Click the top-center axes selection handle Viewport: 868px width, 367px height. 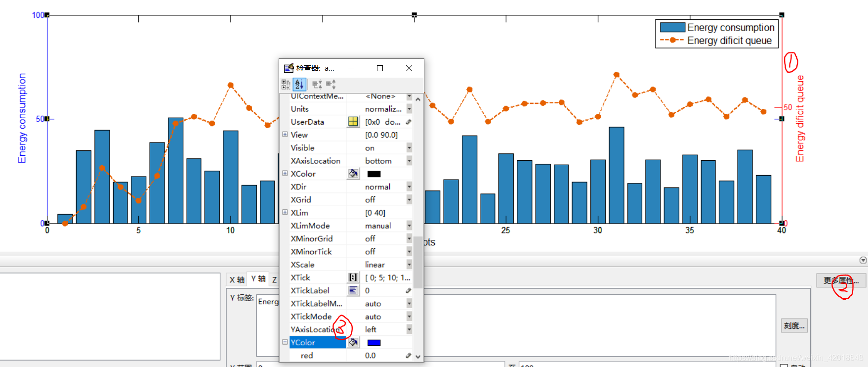click(x=414, y=15)
